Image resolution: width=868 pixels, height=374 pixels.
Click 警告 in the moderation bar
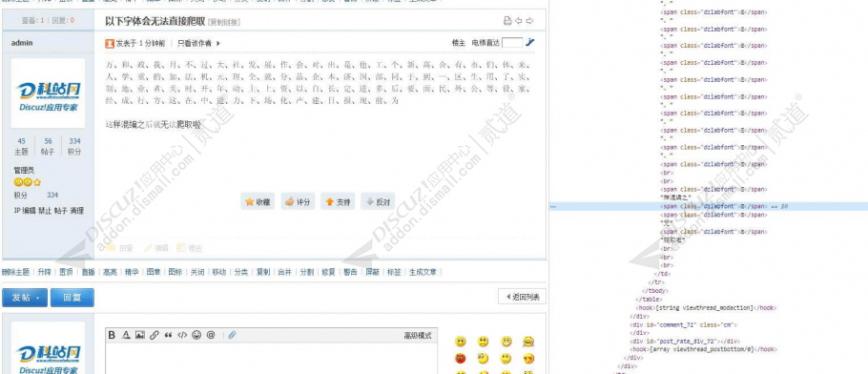350,272
